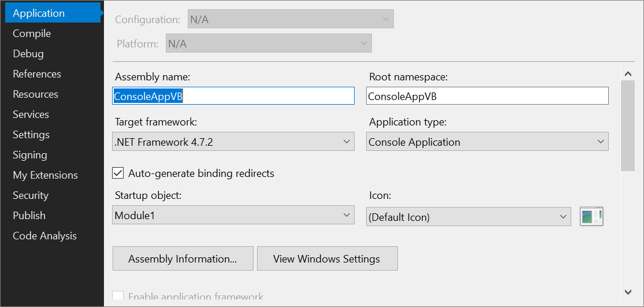Viewport: 644px width, 307px height.
Task: Click View Windows Settings button
Action: click(x=327, y=259)
